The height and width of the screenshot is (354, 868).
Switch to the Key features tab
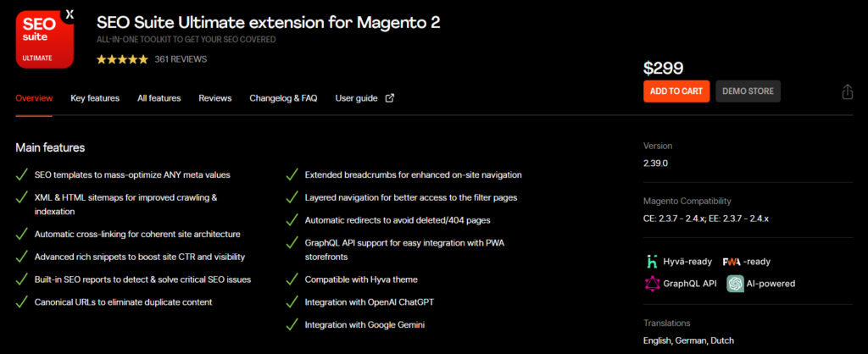pyautogui.click(x=95, y=98)
